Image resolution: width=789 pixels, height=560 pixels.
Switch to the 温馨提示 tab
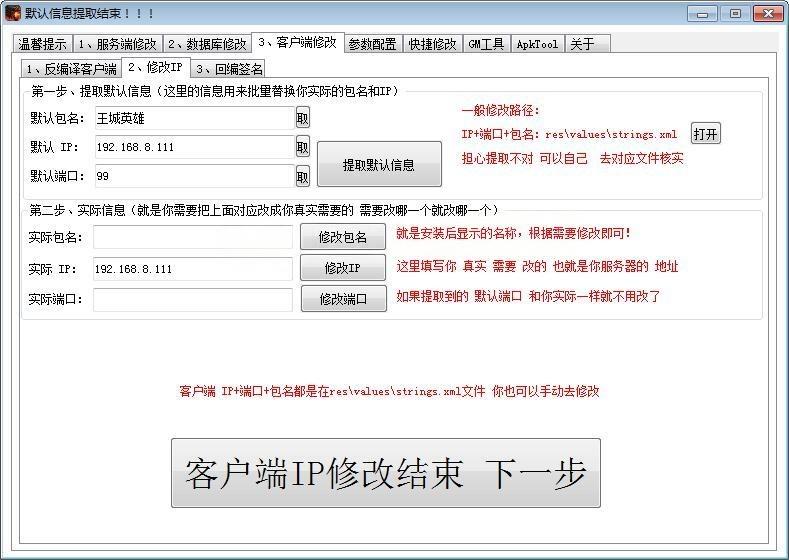[42, 44]
